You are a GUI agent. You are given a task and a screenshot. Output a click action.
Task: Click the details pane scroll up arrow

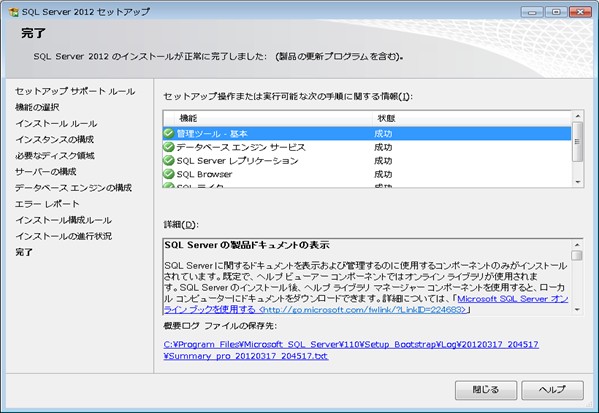pyautogui.click(x=577, y=245)
